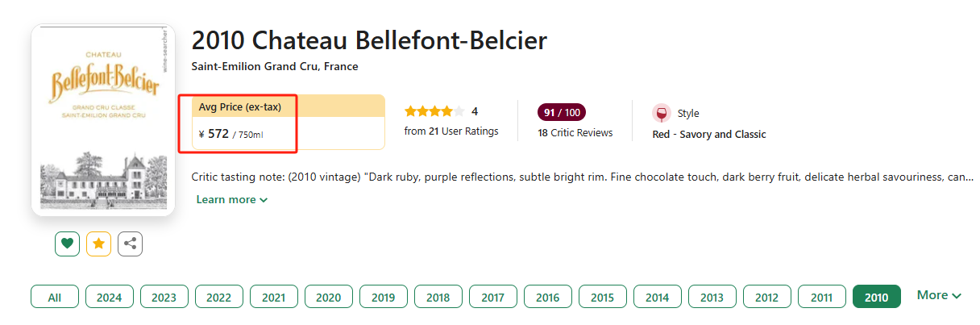Open the 21 User Ratings link

click(x=451, y=131)
